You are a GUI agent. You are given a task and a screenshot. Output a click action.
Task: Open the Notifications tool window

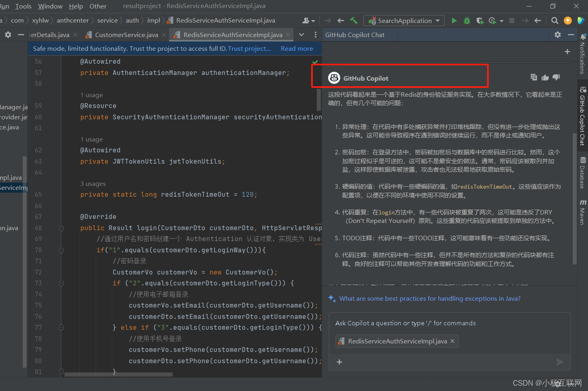click(x=583, y=54)
